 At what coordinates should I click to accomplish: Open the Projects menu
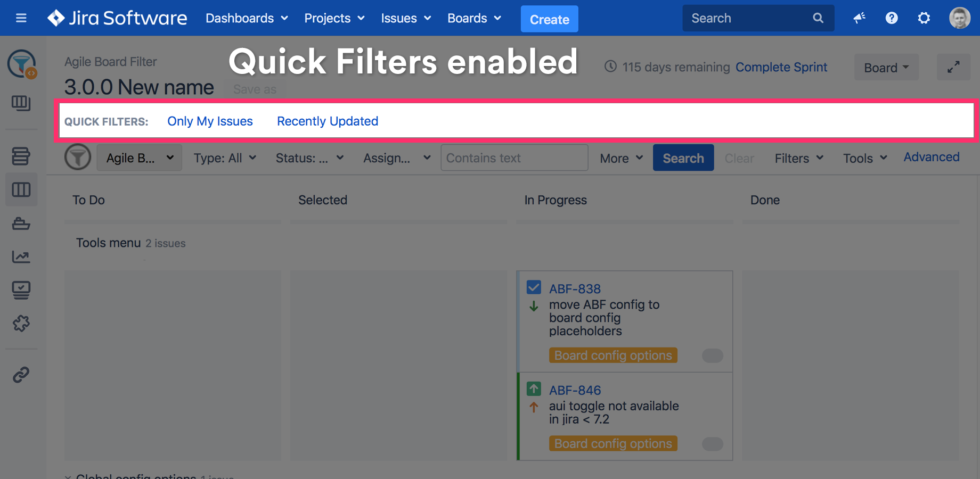click(x=334, y=18)
